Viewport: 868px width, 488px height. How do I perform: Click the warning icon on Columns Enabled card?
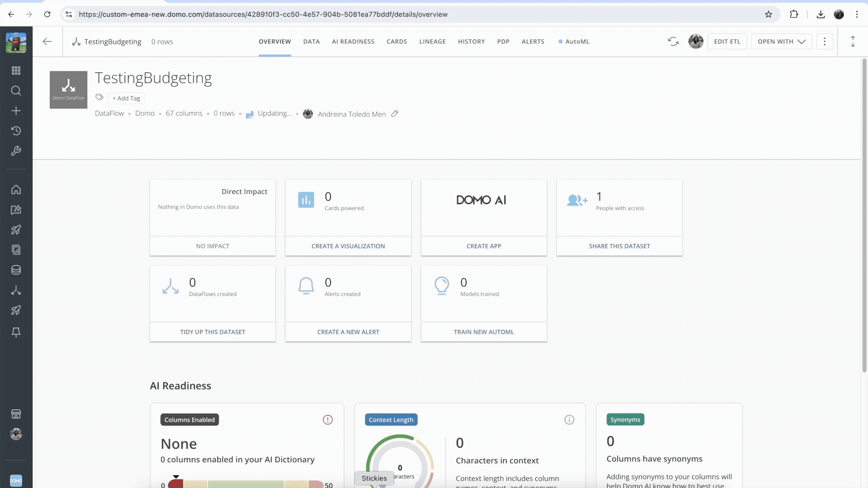[328, 420]
